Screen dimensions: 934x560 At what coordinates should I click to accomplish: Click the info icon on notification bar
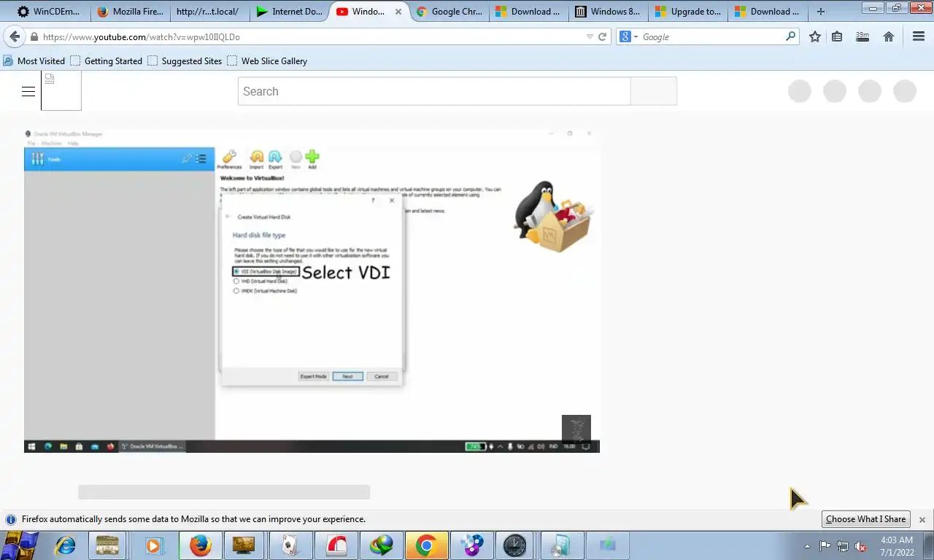pos(11,519)
